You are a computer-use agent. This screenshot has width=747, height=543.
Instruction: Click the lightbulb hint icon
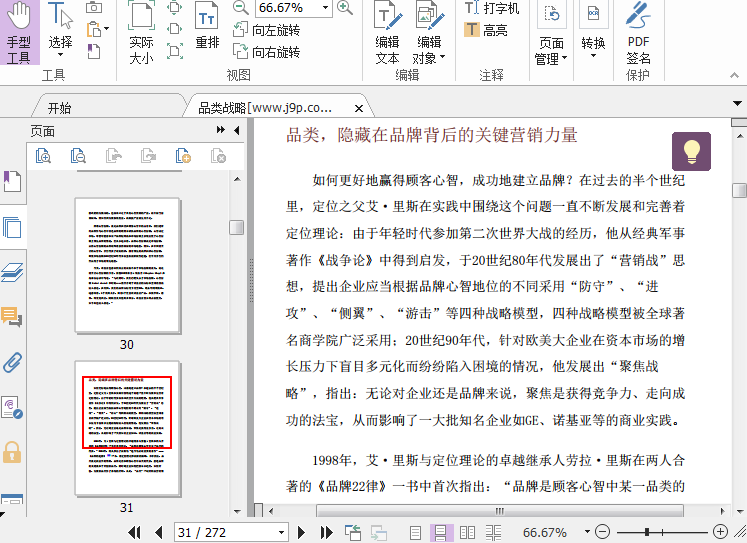691,151
